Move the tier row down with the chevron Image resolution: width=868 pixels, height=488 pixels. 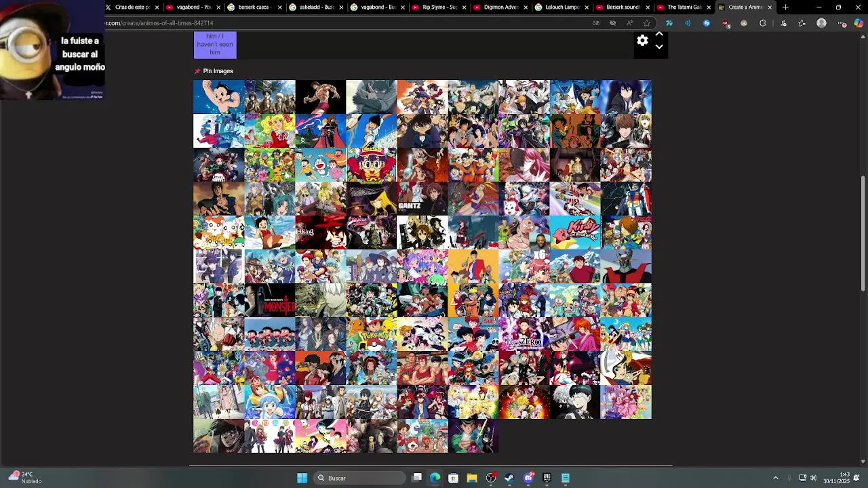click(x=658, y=47)
